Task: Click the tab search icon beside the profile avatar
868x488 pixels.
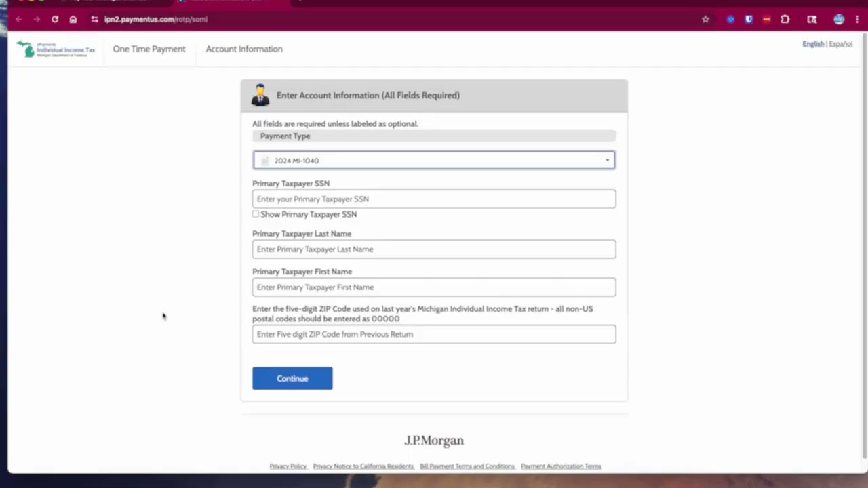Action: [x=812, y=19]
